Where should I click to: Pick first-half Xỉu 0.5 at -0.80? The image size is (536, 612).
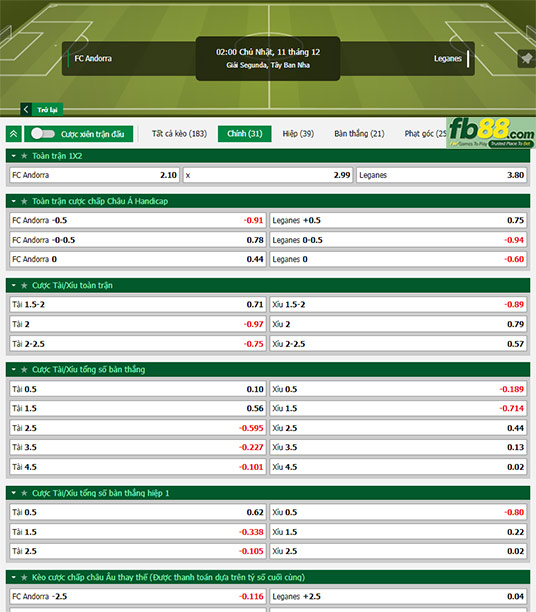click(x=398, y=512)
